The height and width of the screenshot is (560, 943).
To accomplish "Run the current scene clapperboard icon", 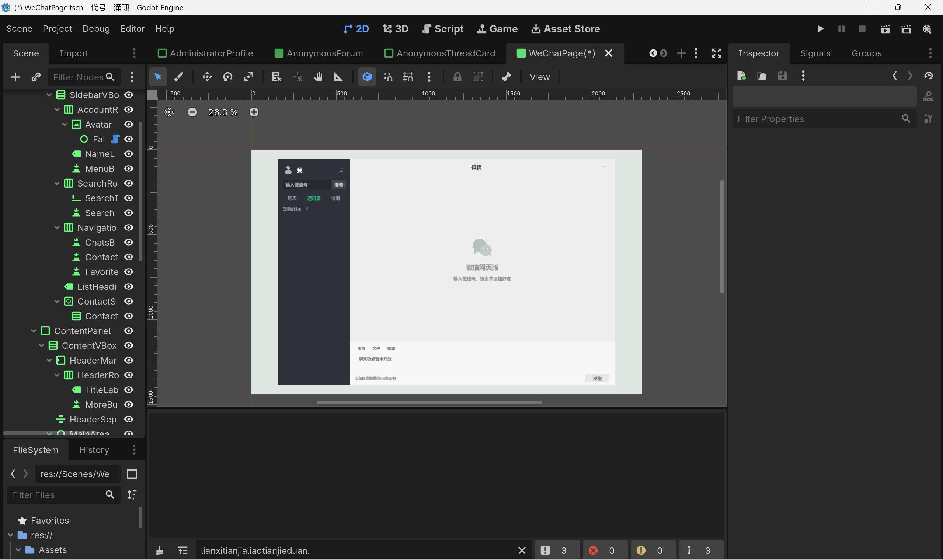I will pyautogui.click(x=885, y=29).
